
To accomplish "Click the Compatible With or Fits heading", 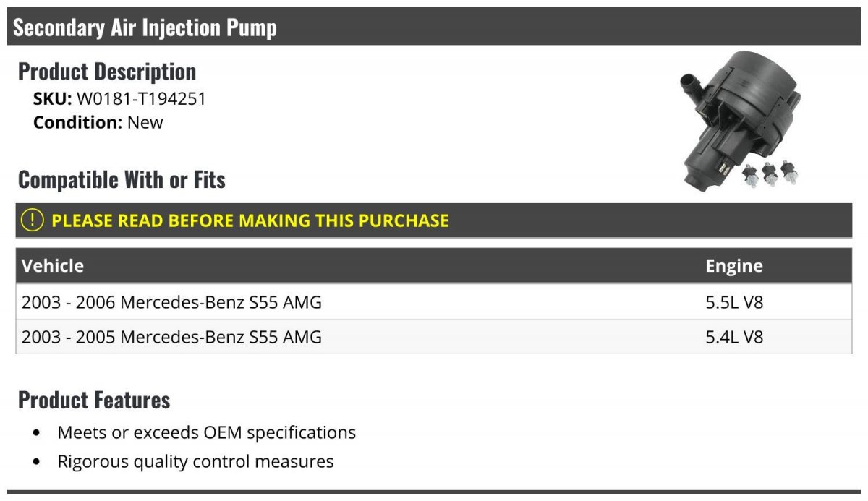I will coord(122,179).
